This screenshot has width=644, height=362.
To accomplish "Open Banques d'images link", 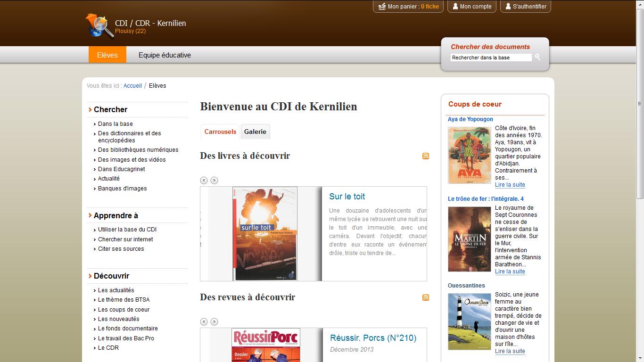I will 123,189.
